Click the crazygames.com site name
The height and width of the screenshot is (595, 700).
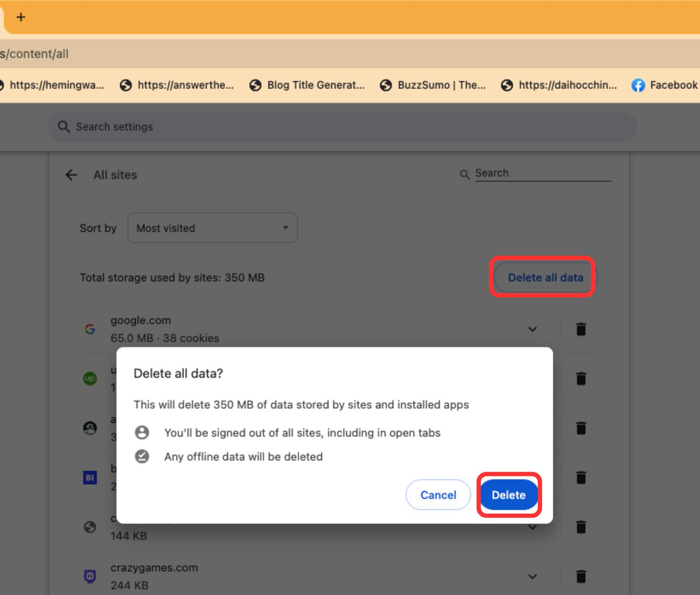pos(154,568)
